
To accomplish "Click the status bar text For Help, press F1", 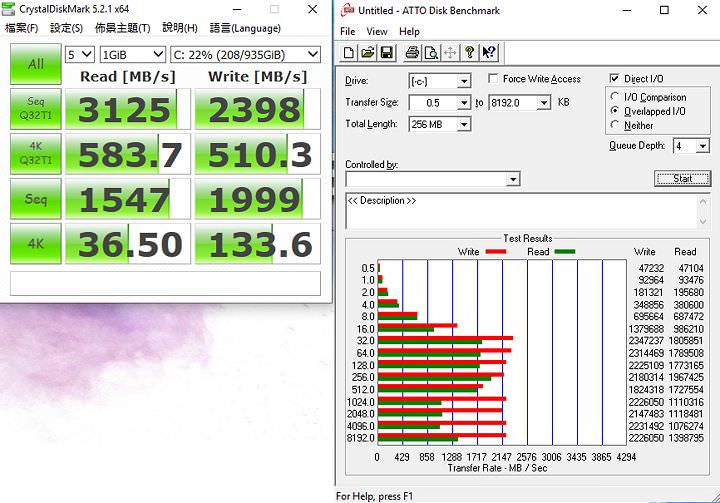I will click(374, 496).
